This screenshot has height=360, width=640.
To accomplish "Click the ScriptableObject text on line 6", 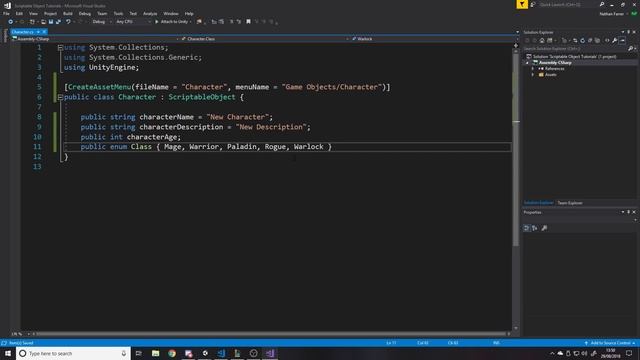I will point(202,97).
